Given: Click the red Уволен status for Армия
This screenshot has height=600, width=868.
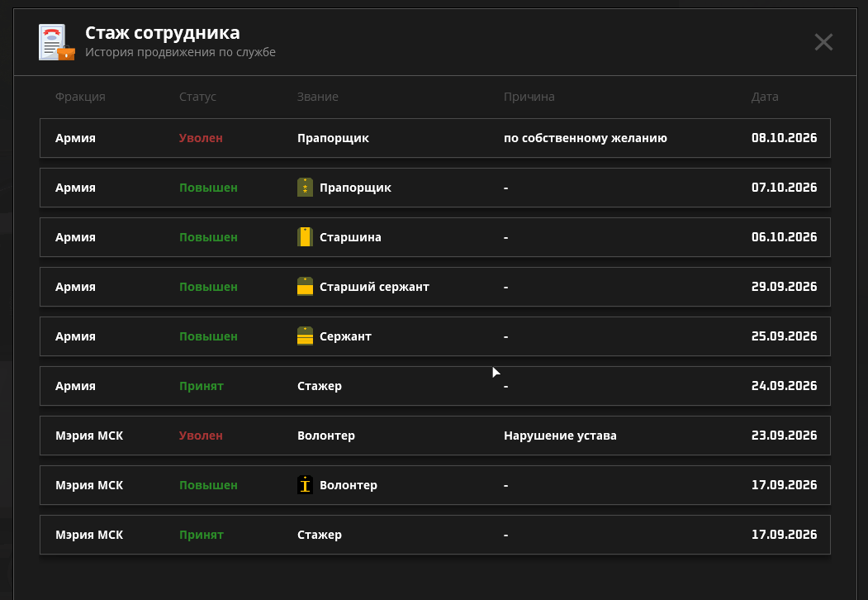Looking at the screenshot, I should pyautogui.click(x=201, y=138).
